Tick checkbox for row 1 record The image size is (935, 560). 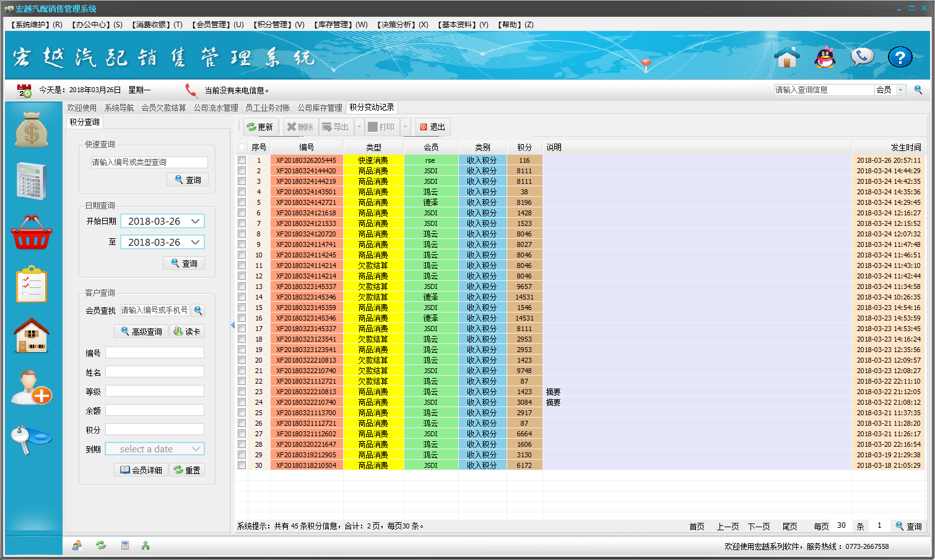[x=241, y=160]
